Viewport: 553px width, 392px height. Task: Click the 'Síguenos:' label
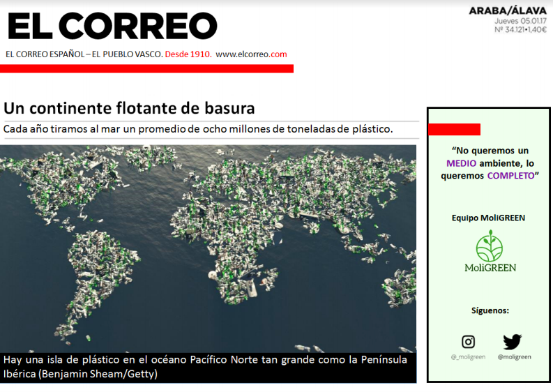[x=490, y=310]
